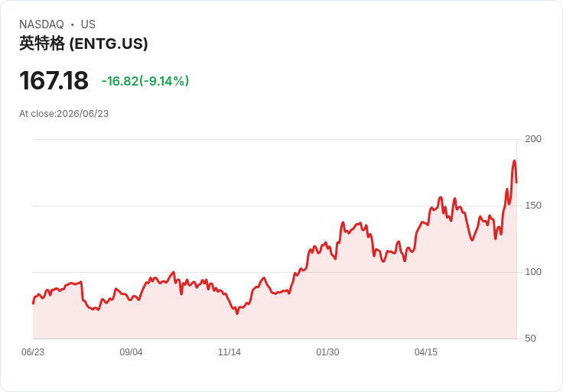The width and height of the screenshot is (563, 392).
Task: Click the US market label
Action: pyautogui.click(x=88, y=24)
